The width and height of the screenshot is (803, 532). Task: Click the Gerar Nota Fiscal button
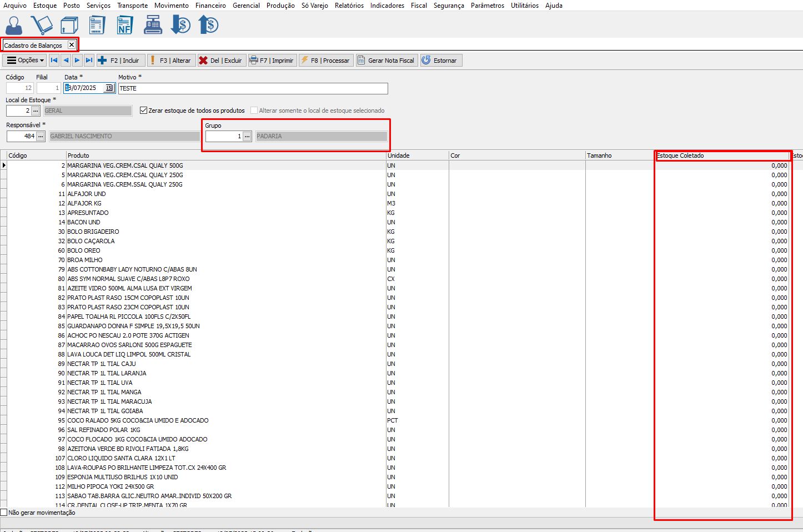(385, 61)
